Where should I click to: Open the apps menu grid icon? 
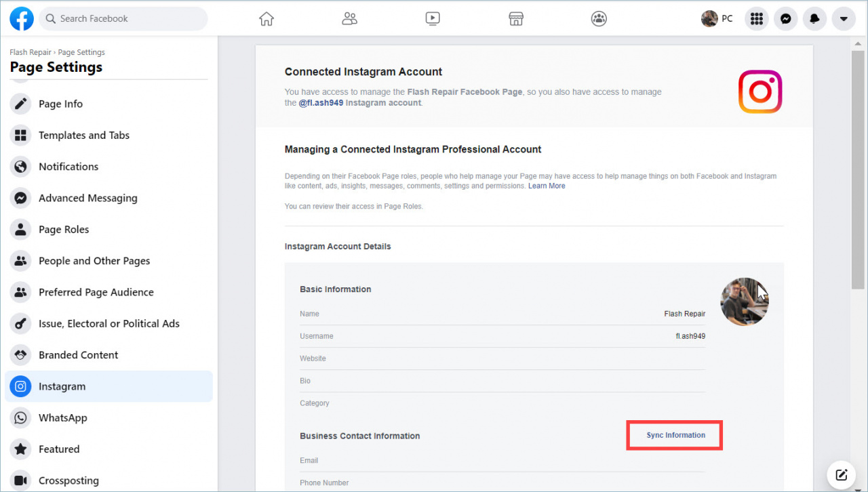[757, 19]
